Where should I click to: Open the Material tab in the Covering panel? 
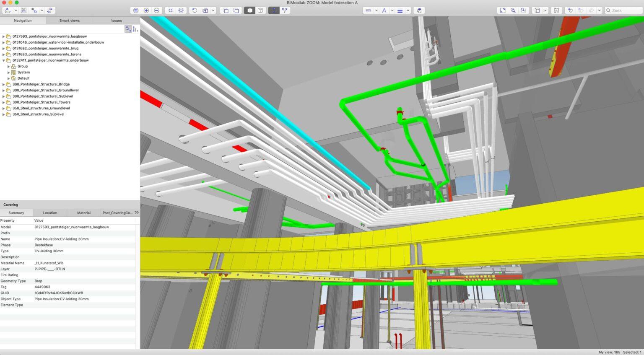[x=83, y=213]
